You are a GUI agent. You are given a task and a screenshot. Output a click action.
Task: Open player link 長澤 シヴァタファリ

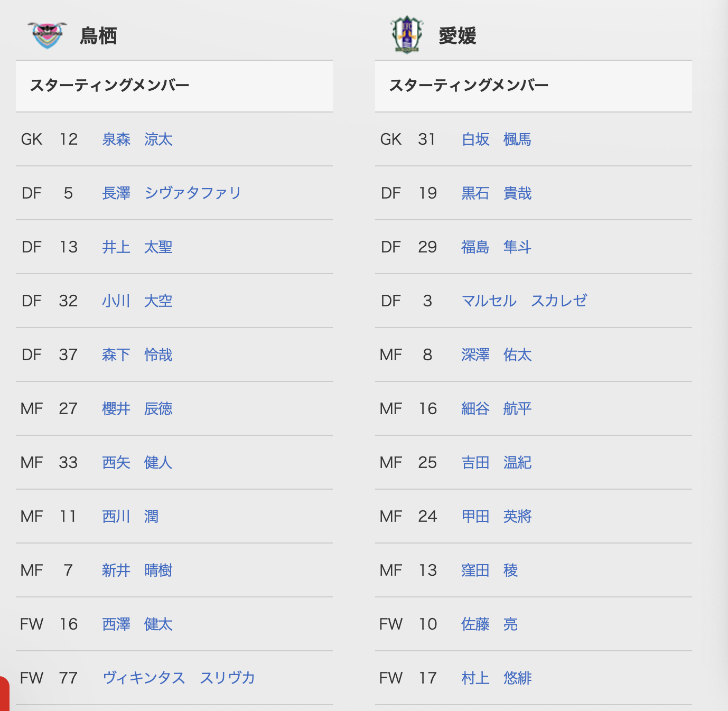[171, 193]
